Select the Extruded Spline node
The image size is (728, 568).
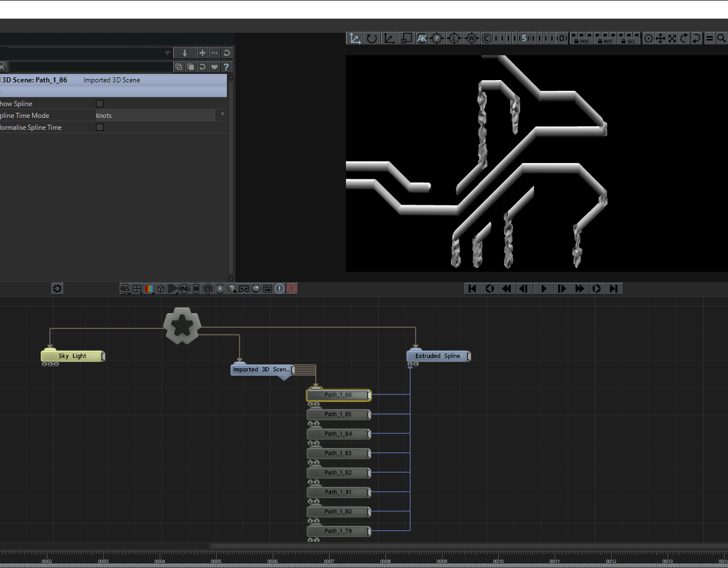(x=438, y=356)
